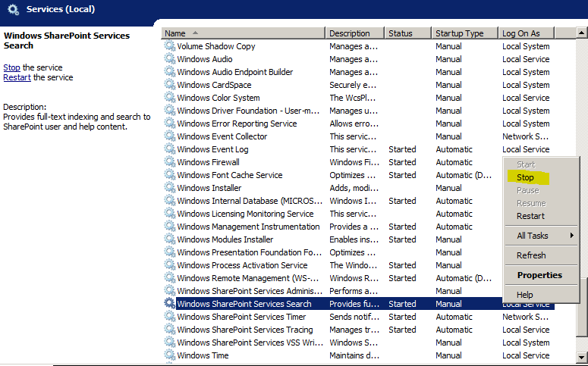Click Manual startup type of Windows Modules Installer
Image resolution: width=588 pixels, height=366 pixels.
448,239
